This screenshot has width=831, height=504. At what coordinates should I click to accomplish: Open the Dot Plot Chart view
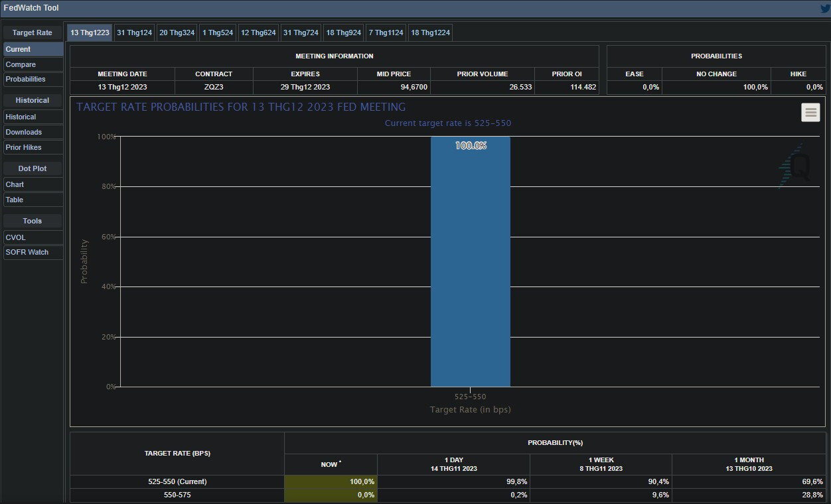pos(33,184)
